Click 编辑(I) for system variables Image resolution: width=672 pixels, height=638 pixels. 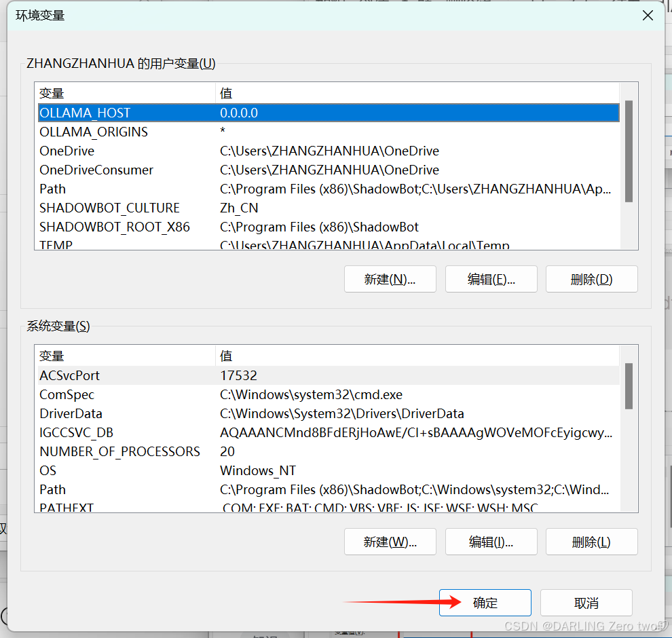click(491, 542)
